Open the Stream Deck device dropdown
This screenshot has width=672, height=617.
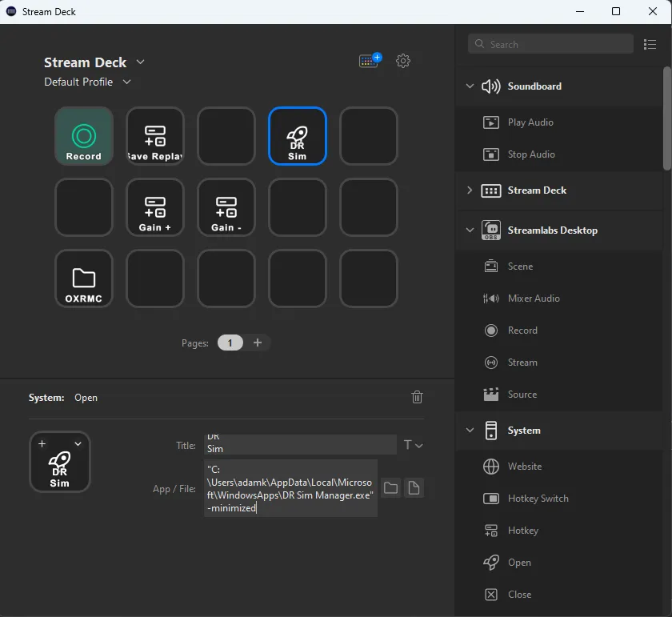[x=140, y=62]
